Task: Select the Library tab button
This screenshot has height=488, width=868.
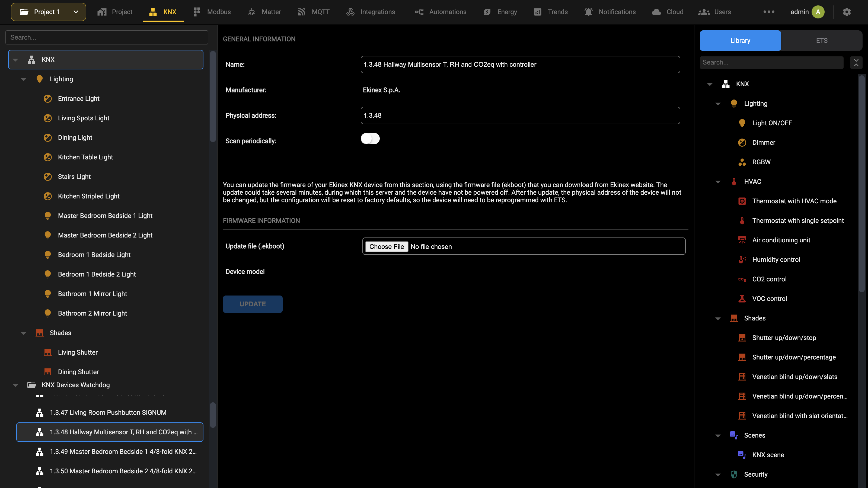Action: pos(740,40)
